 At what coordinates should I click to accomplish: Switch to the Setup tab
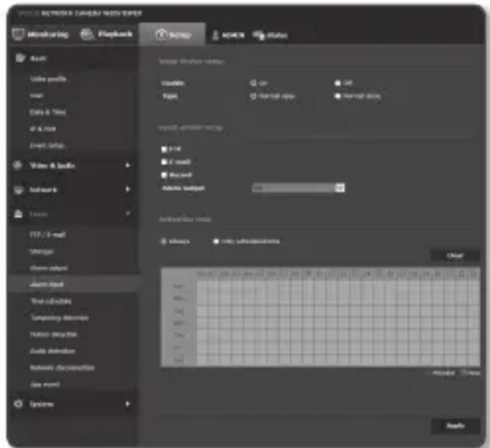(x=173, y=34)
